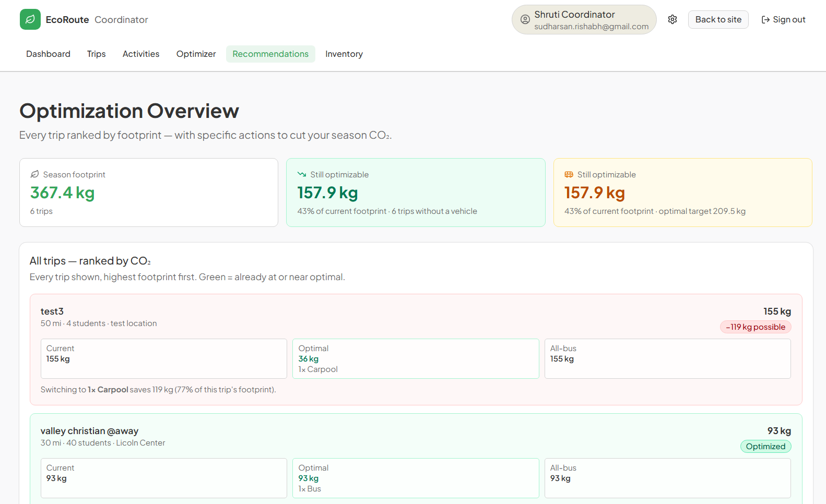Click valley christian Optimal 93 kg Bus box
The height and width of the screenshot is (504, 826).
click(416, 478)
